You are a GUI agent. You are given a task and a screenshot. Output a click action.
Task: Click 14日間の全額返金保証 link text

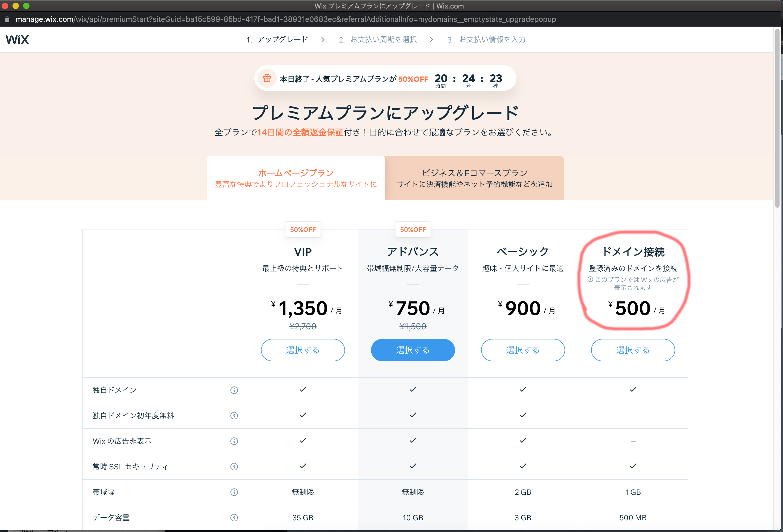point(301,132)
